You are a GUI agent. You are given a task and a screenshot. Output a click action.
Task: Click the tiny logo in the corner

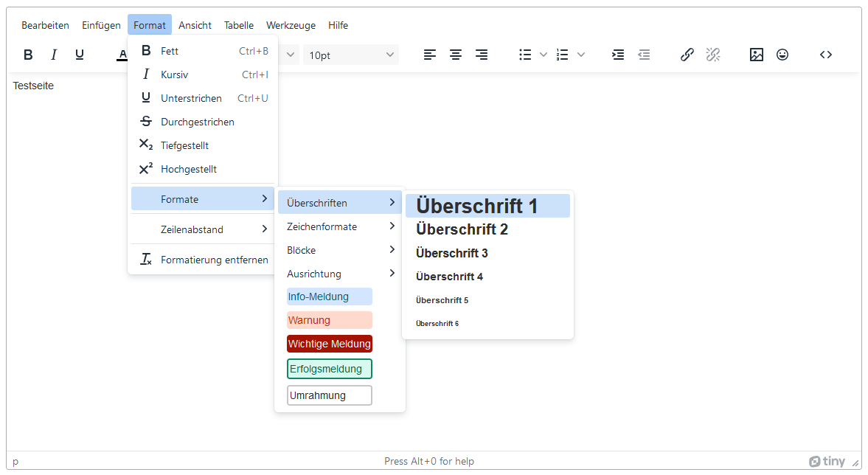click(827, 460)
